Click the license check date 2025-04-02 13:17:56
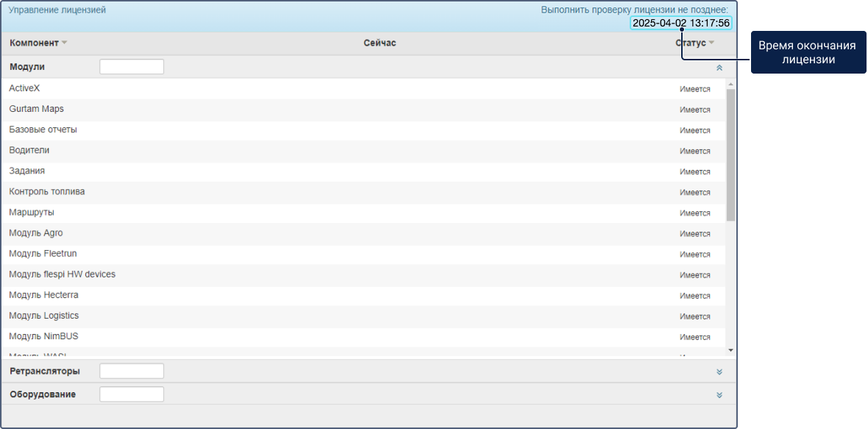Image resolution: width=868 pixels, height=429 pixels. [681, 24]
